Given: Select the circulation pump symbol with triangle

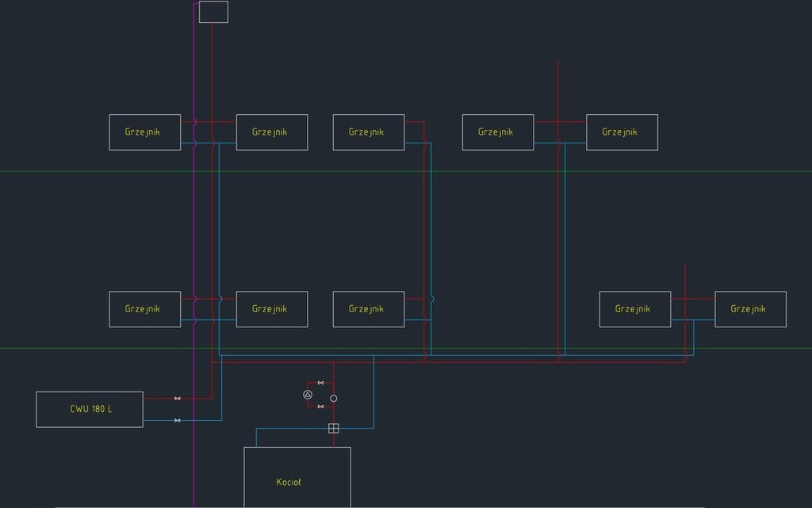Looking at the screenshot, I should tap(308, 395).
